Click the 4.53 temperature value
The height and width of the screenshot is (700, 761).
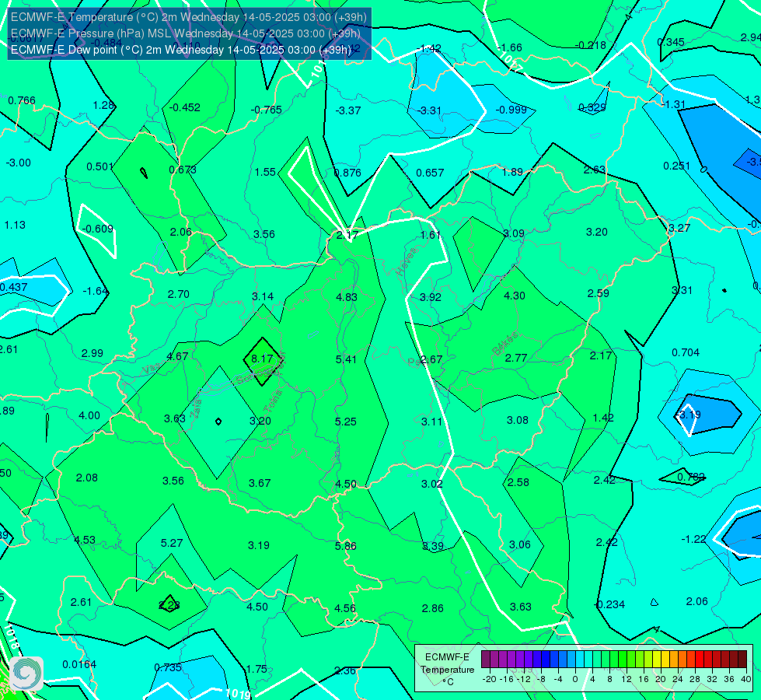[85, 540]
